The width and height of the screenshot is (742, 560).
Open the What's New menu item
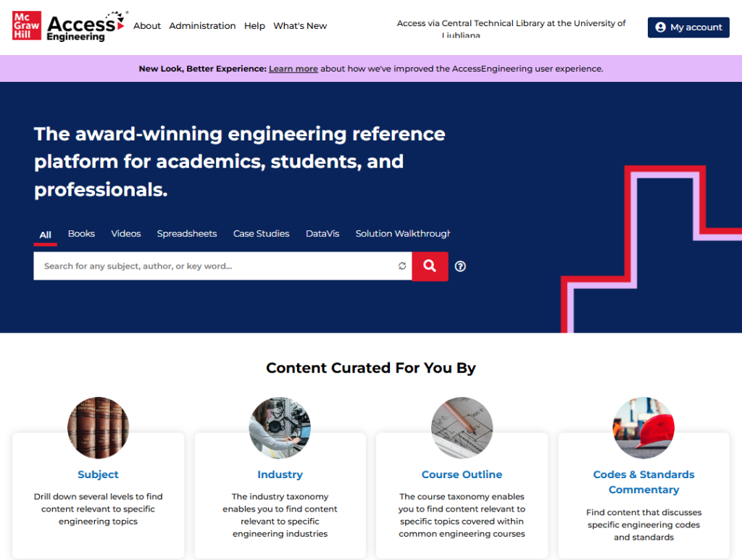(300, 26)
